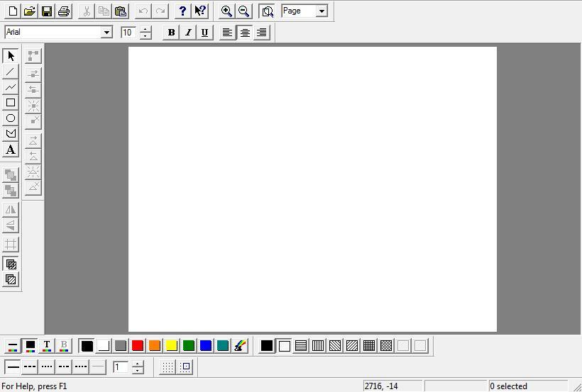This screenshot has width=582, height=392.
Task: Select the Polyline zigzag tool
Action: pyautogui.click(x=11, y=87)
